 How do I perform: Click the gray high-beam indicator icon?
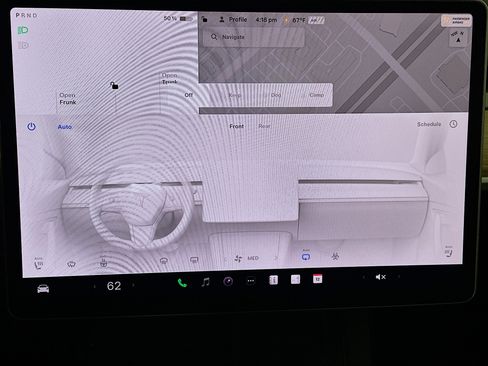point(23,45)
